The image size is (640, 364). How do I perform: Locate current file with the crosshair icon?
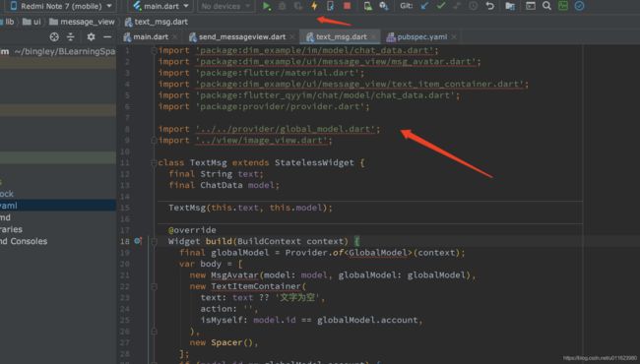click(54, 37)
